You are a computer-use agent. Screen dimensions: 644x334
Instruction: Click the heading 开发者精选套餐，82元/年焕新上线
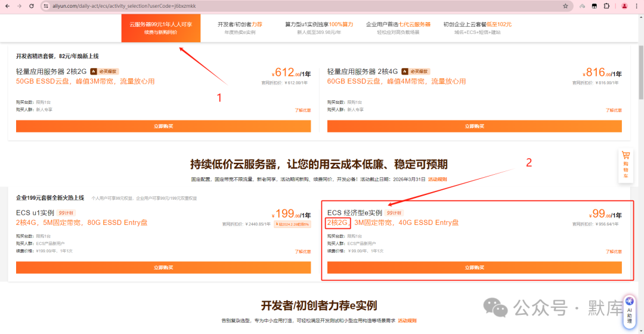(57, 56)
